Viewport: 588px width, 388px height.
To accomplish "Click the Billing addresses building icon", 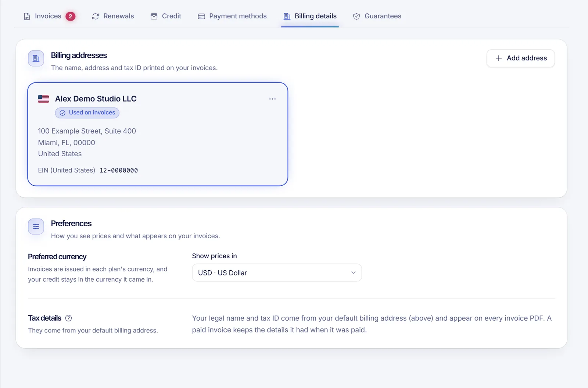I will click(36, 58).
